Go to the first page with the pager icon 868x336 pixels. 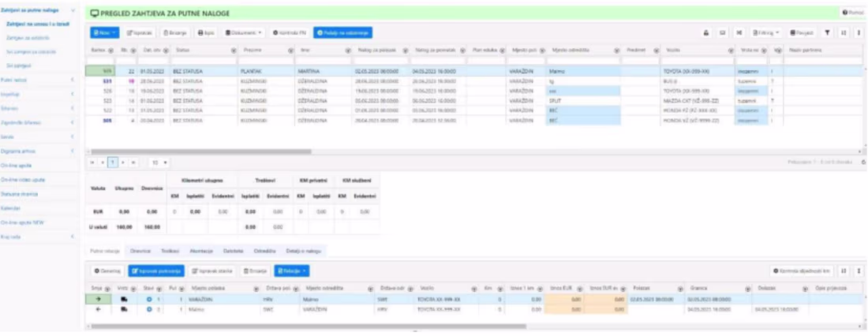[x=93, y=162]
